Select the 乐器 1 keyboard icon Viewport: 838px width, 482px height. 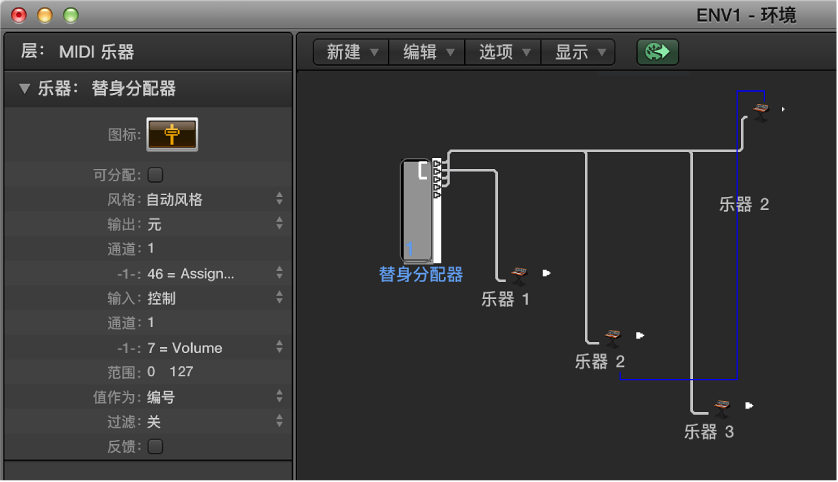coord(519,276)
